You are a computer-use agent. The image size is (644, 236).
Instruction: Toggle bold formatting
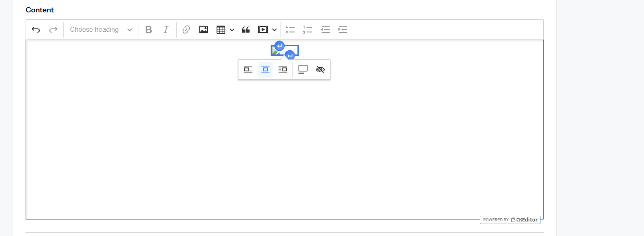point(149,30)
